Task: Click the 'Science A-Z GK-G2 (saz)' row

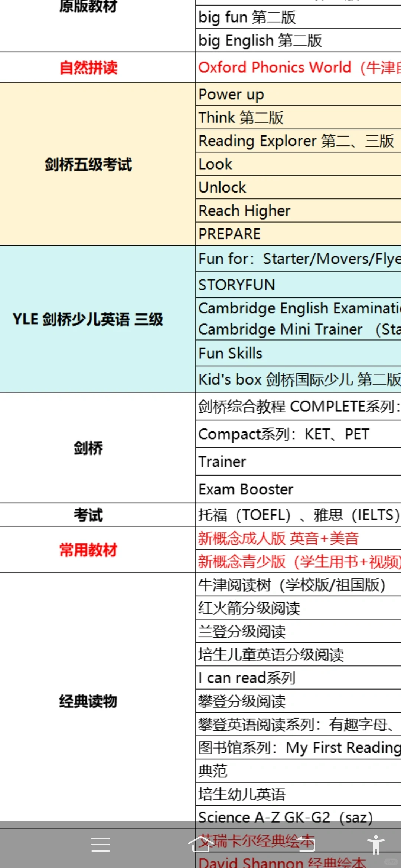Action: 299,818
